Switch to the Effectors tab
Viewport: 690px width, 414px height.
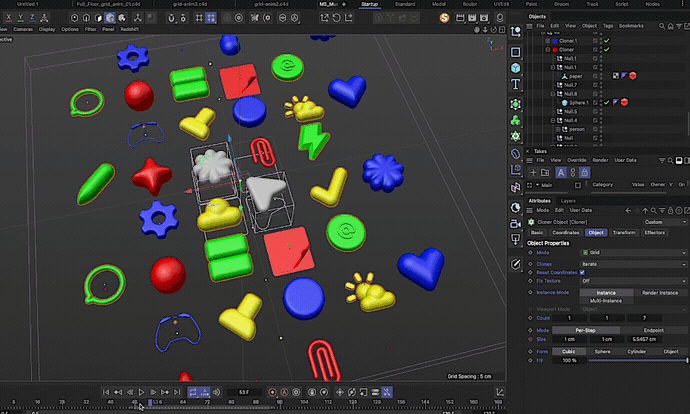[x=654, y=232]
